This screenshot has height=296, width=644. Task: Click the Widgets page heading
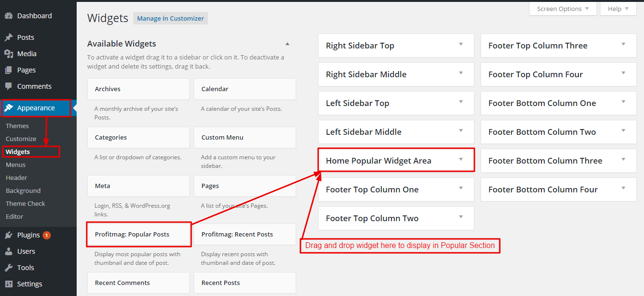point(108,18)
